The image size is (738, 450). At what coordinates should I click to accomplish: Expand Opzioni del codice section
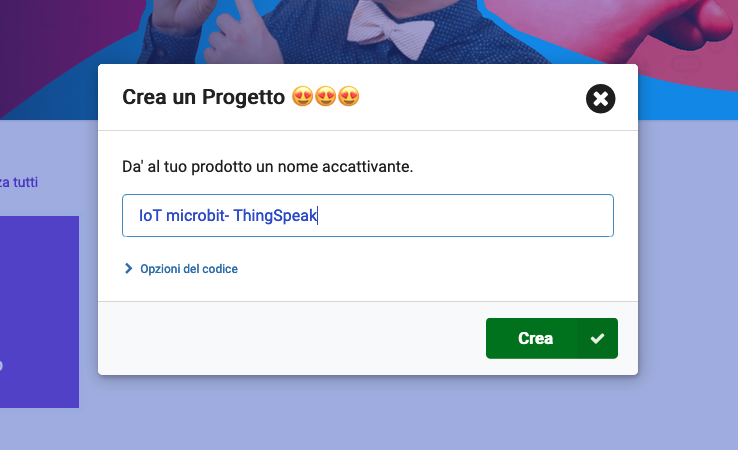(x=188, y=269)
